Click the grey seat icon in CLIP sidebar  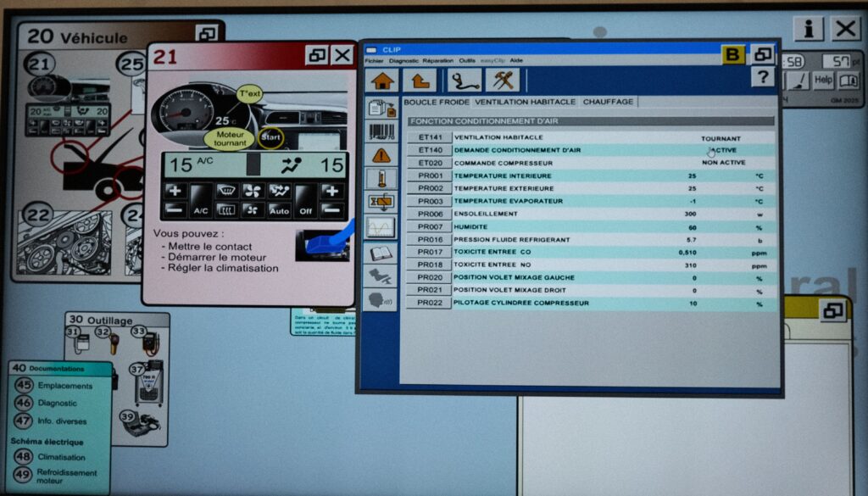pos(381,276)
